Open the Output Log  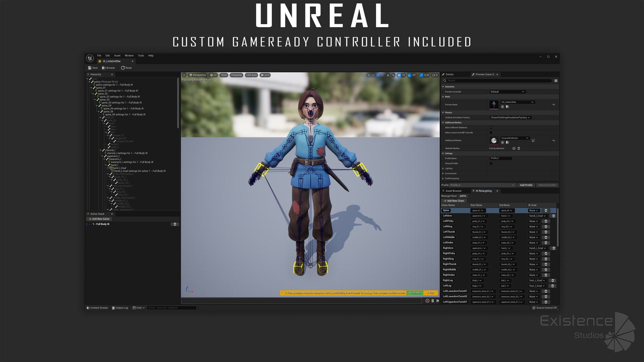(120, 308)
